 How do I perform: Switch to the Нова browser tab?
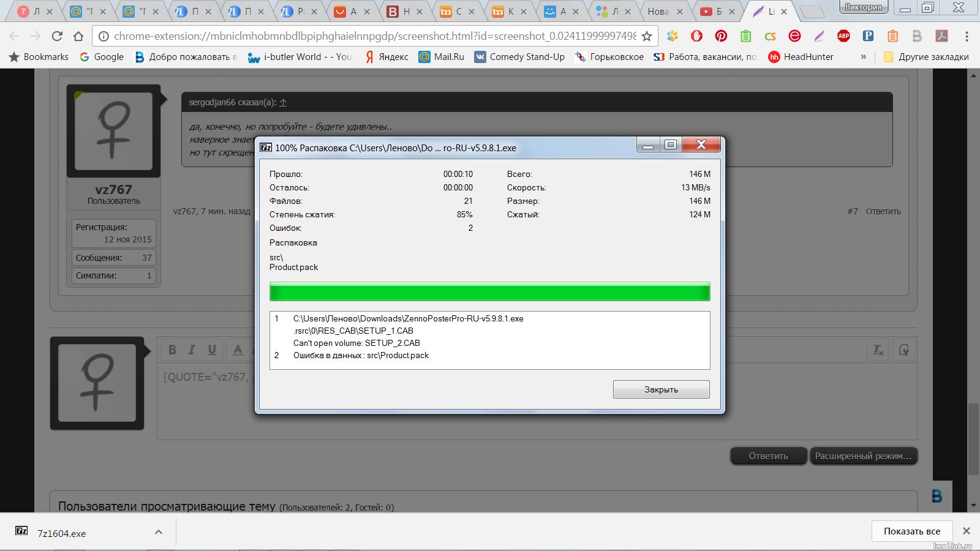point(665,11)
